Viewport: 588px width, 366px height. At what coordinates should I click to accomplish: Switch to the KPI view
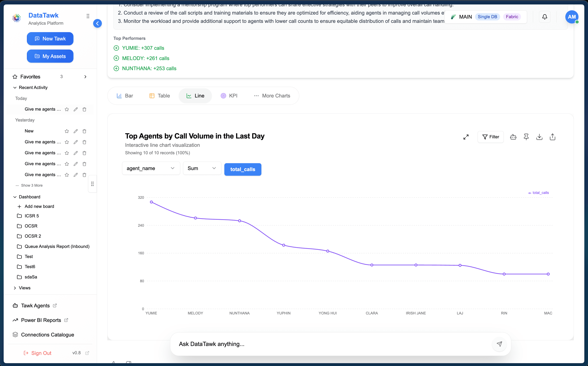point(229,96)
